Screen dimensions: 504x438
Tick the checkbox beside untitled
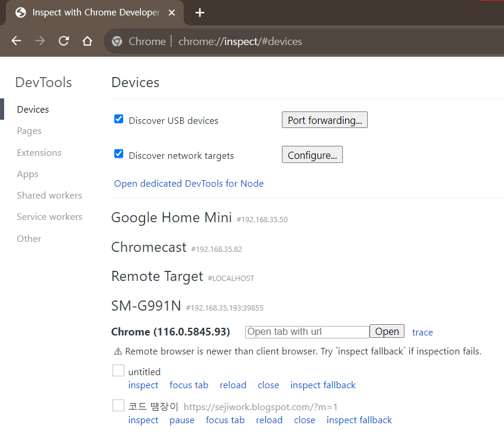118,370
